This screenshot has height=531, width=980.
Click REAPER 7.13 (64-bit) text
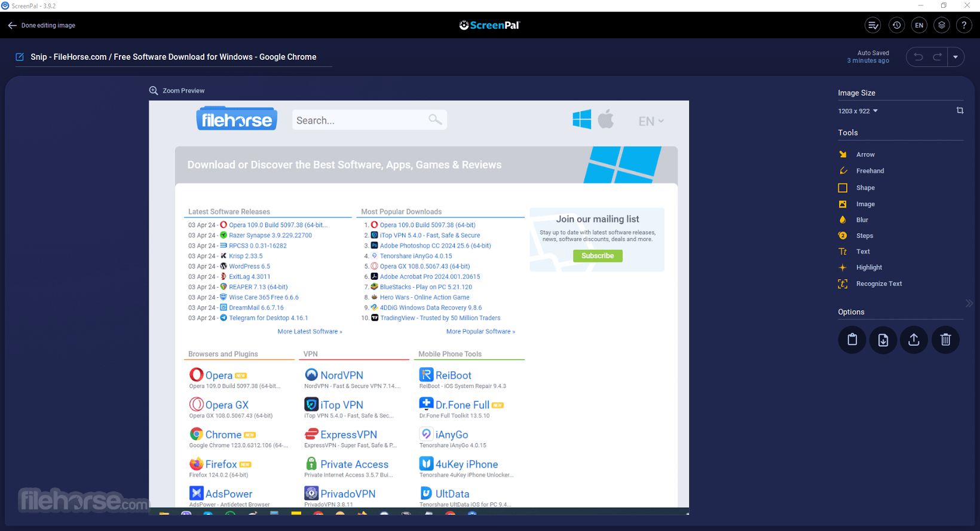258,287
